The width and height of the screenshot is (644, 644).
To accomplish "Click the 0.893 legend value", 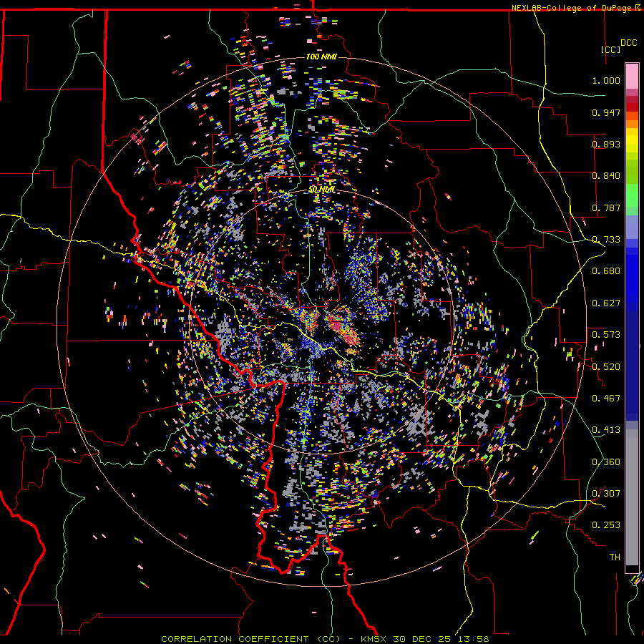I will click(x=606, y=144).
